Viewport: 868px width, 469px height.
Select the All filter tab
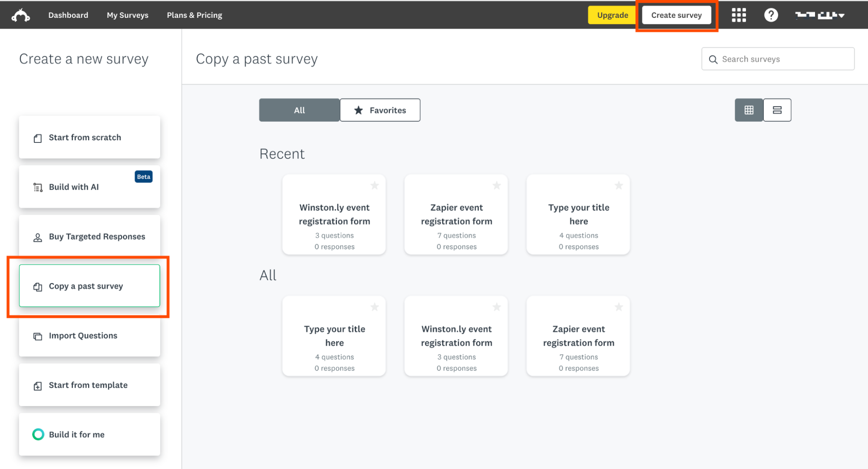[x=299, y=110]
